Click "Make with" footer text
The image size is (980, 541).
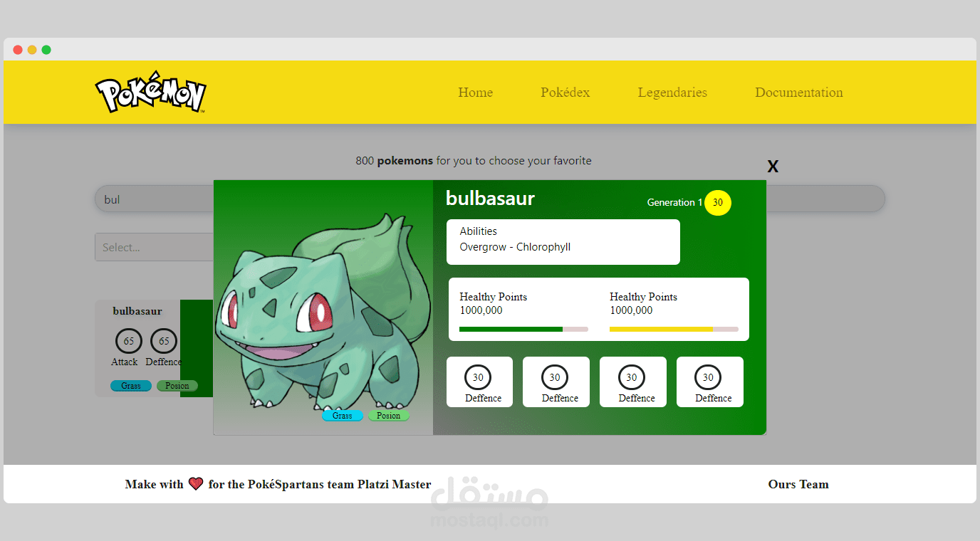point(154,484)
